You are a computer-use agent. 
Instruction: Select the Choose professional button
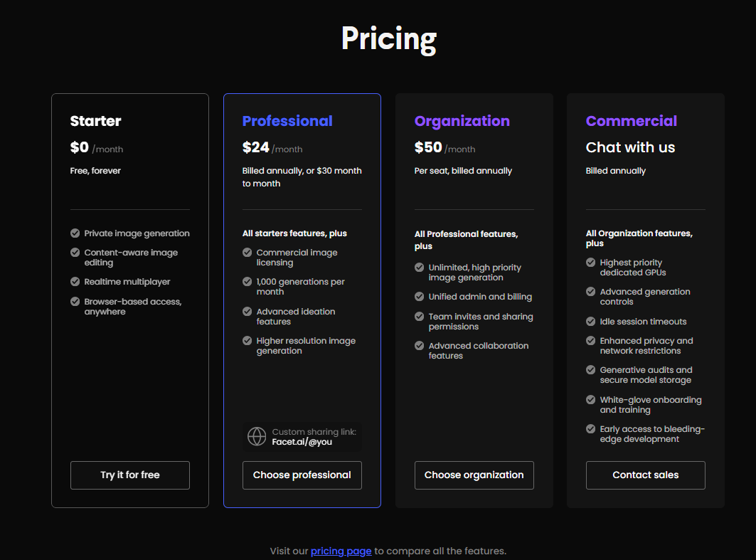302,475
